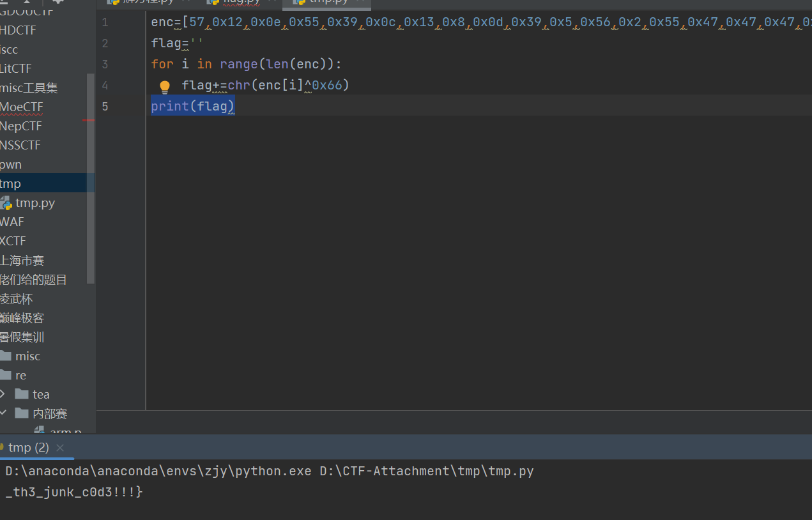Select the MoeCTF folder
Viewport: 812px width, 520px height.
(22, 107)
